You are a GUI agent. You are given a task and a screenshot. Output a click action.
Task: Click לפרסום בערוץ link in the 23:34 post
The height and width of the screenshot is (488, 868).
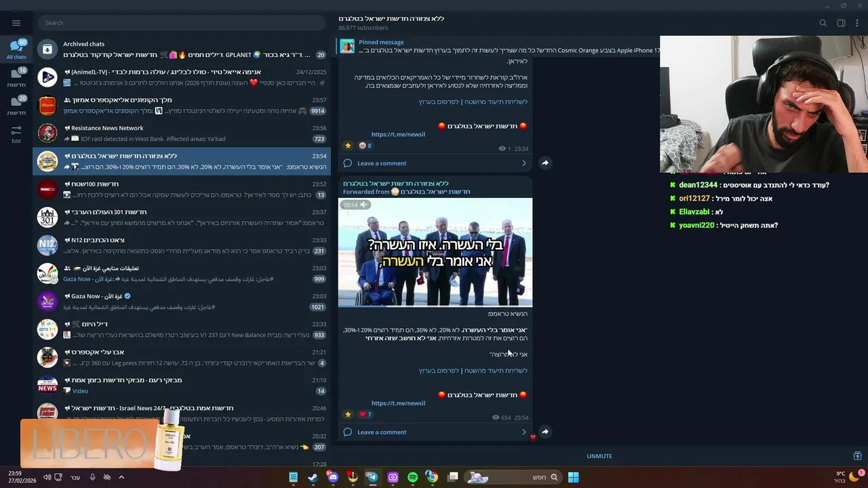439,102
